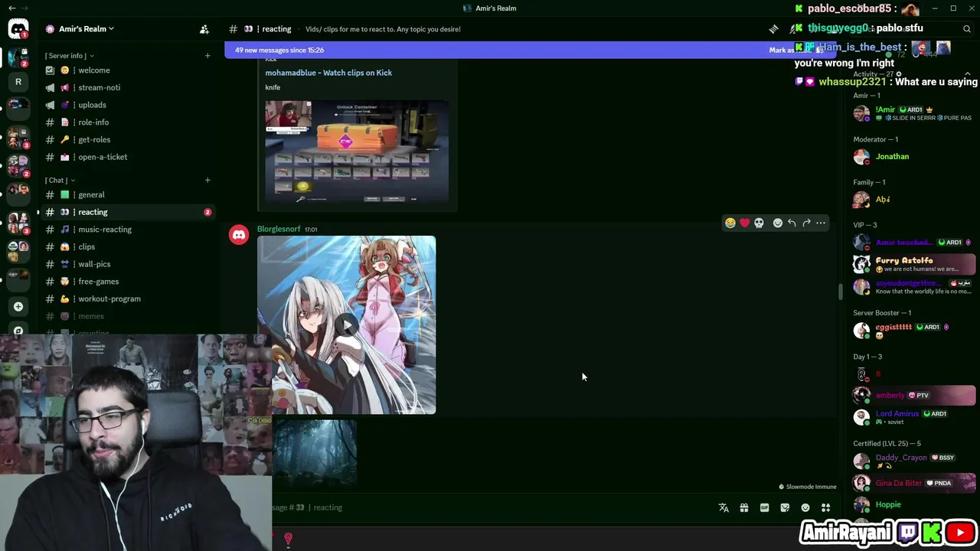980x551 pixels.
Task: React with the skull emoji
Action: 759,223
